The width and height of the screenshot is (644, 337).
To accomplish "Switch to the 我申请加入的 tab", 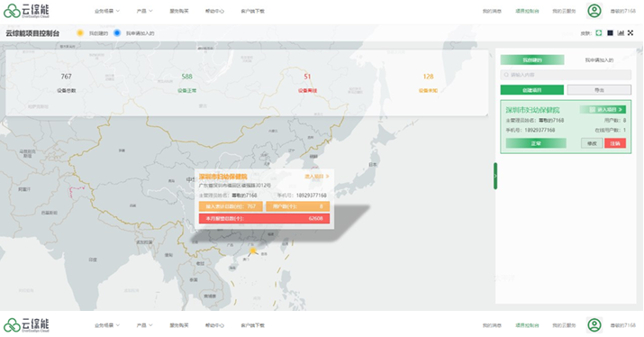I will [599, 60].
